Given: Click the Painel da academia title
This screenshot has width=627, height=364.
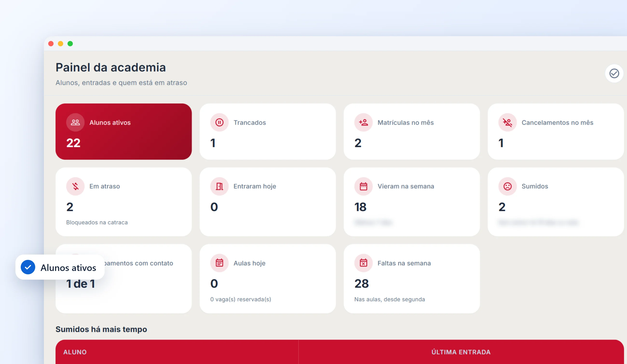Looking at the screenshot, I should [x=111, y=67].
